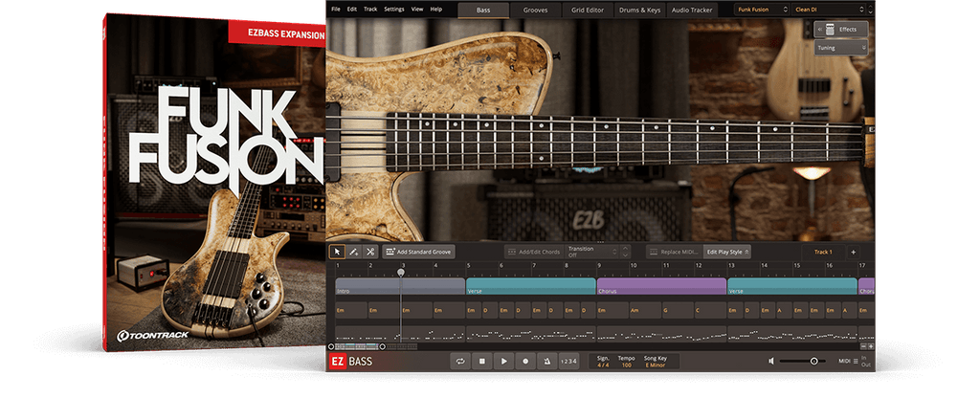The height and width of the screenshot is (398, 980).
Task: Open the File menu
Action: click(x=336, y=10)
